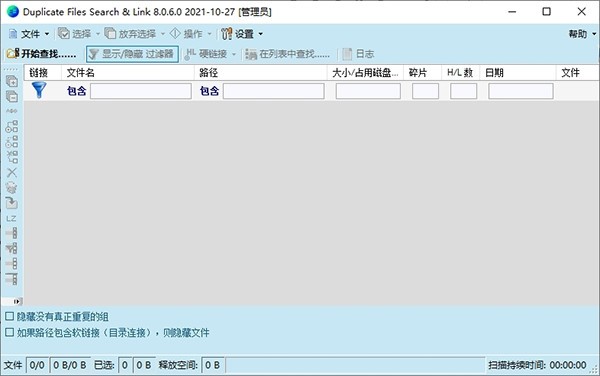Click the H/L count filter input field
Image resolution: width=600 pixels, height=376 pixels.
coord(463,91)
